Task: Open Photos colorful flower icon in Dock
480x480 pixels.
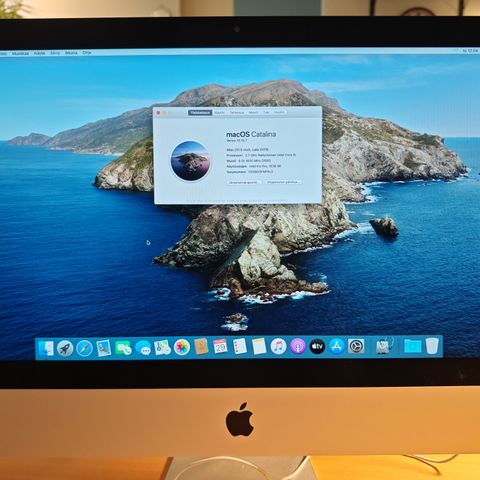Action: [182, 347]
